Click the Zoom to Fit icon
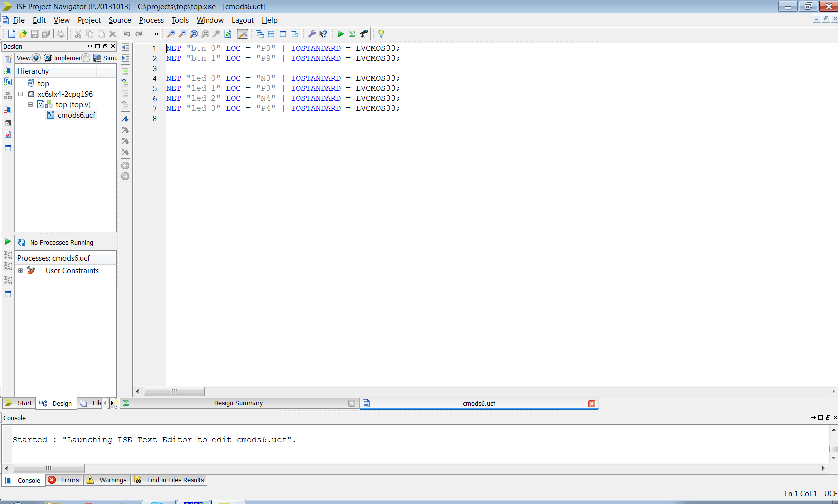The image size is (838, 504). pyautogui.click(x=194, y=34)
